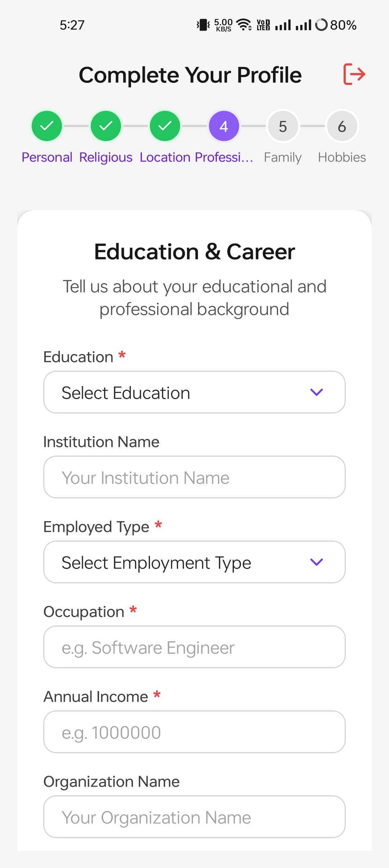Viewport: 389px width, 868px height.
Task: Tap the step 5 Family circle
Action: point(283,126)
